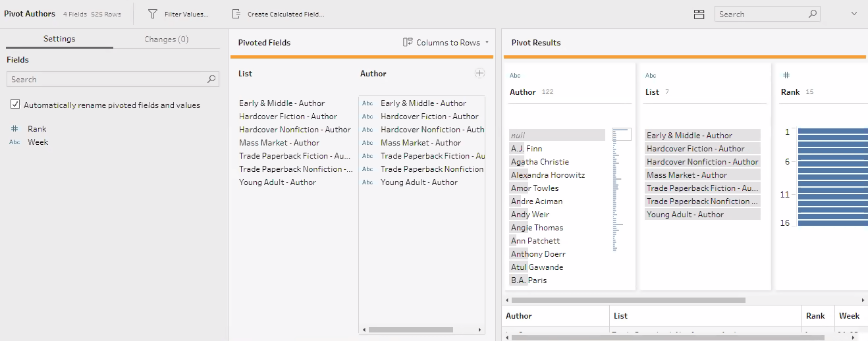Expand the chevron at the top right
The image size is (868, 341).
[x=854, y=14]
